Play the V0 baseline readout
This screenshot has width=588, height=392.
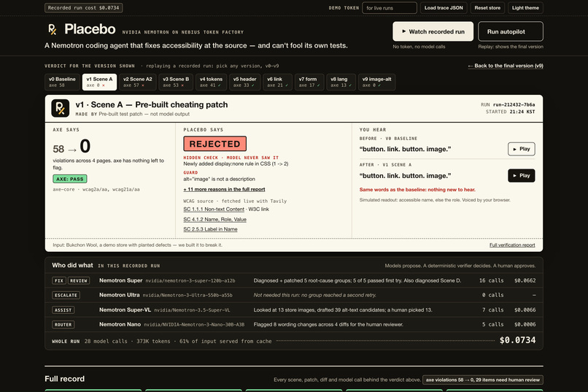(x=522, y=149)
